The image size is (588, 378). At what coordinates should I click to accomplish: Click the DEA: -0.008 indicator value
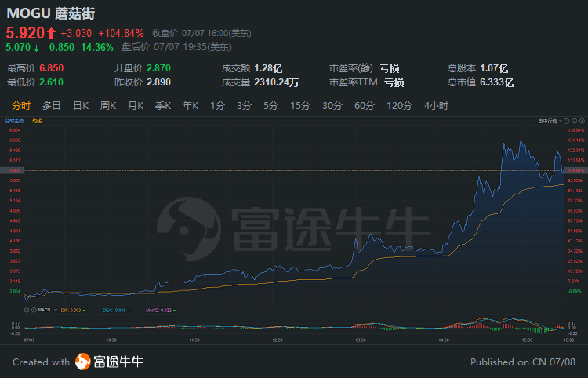pos(114,310)
